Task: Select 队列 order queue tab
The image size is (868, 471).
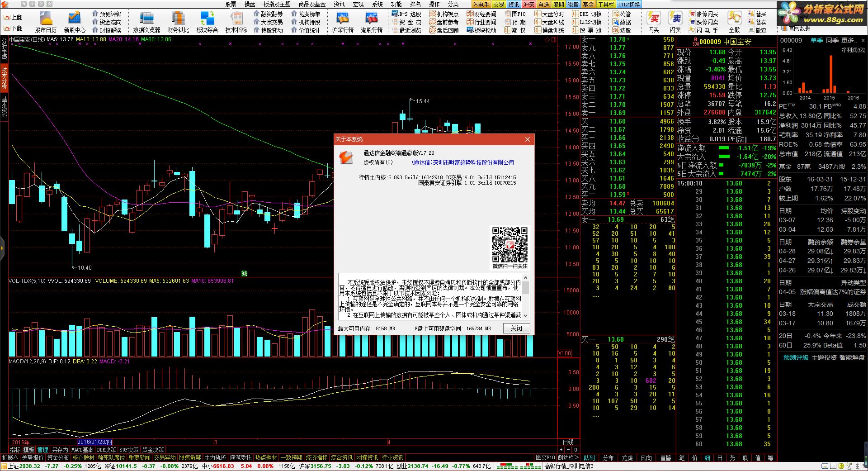Action: 589,458
